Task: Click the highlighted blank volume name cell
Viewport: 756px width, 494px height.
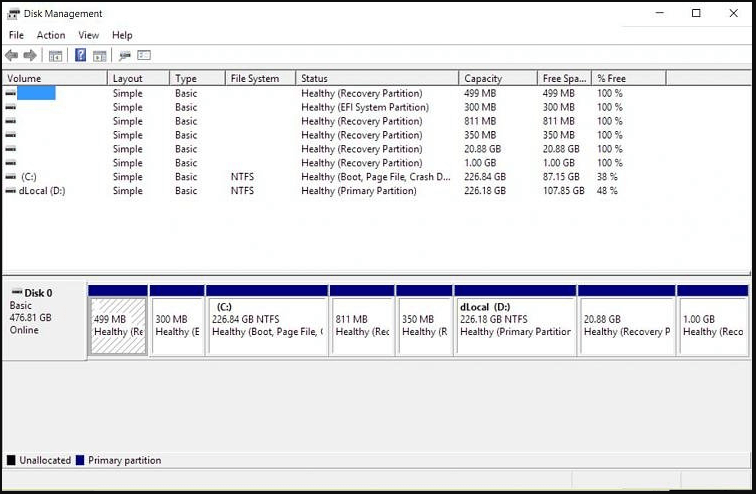Action: (36, 93)
